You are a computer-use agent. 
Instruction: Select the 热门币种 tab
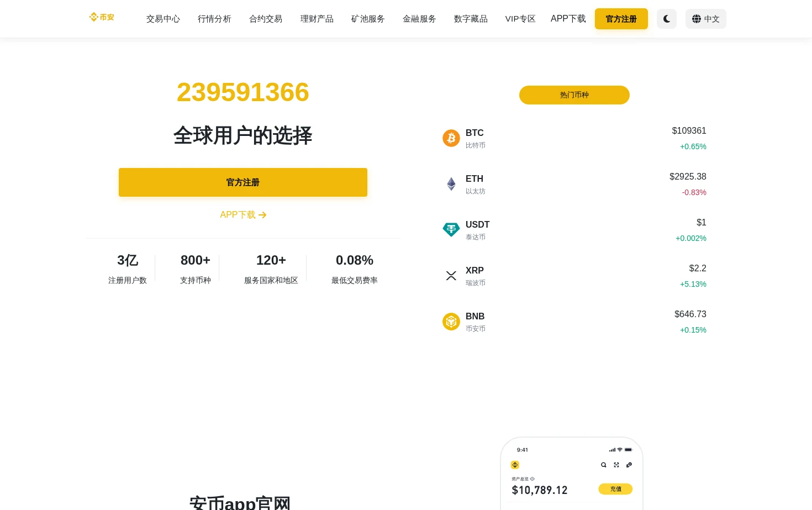tap(574, 95)
